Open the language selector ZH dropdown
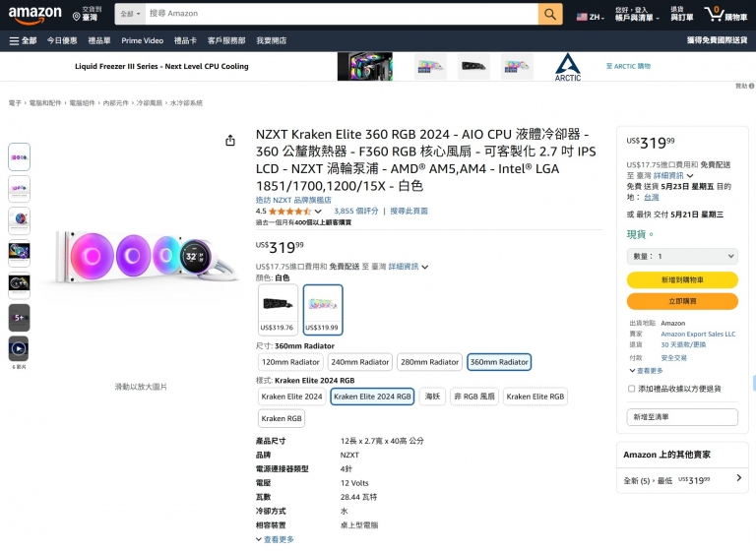This screenshot has height=551, width=756. (x=591, y=17)
